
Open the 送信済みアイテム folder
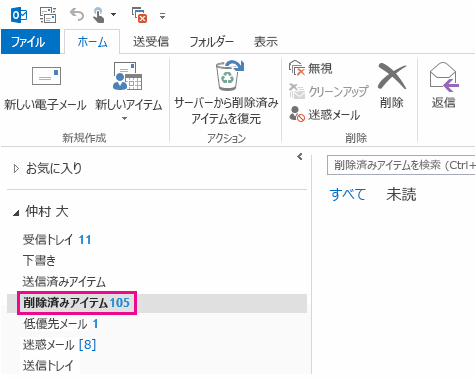click(x=64, y=282)
